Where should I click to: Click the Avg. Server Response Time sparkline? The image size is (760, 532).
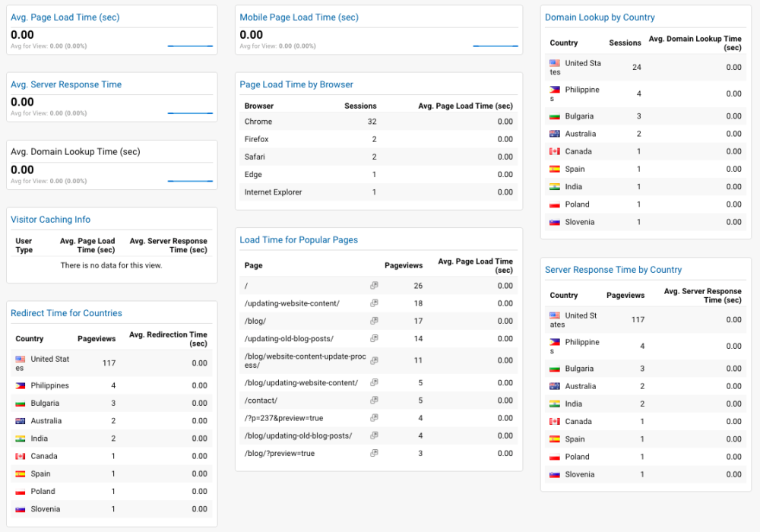coord(190,113)
